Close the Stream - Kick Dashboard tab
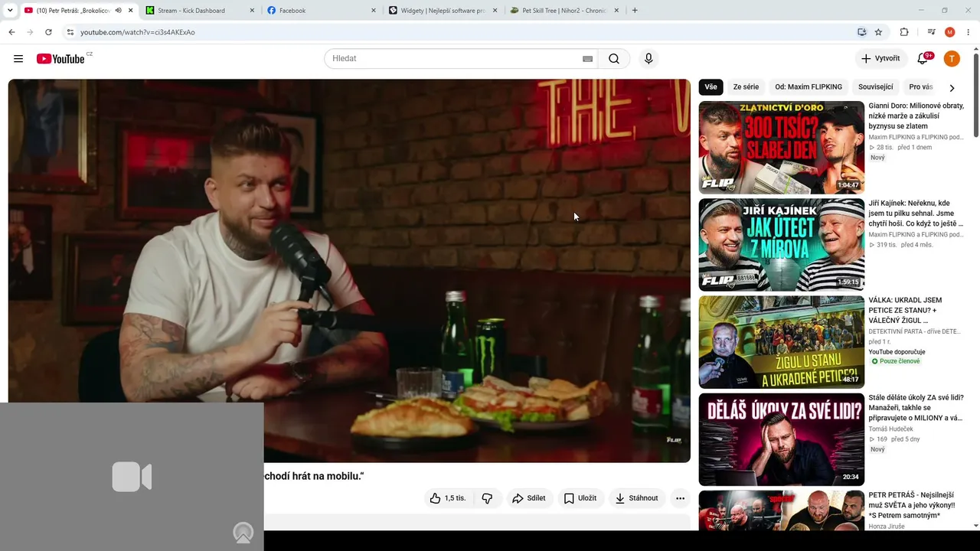Screen dimensions: 980x551 pyautogui.click(x=253, y=11)
